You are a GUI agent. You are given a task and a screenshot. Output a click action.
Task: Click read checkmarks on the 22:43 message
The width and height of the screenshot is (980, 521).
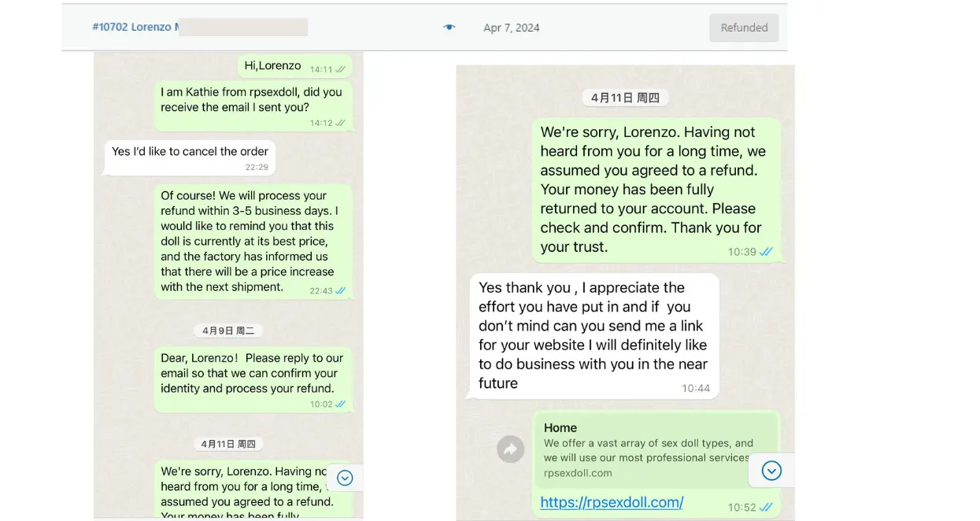click(340, 290)
